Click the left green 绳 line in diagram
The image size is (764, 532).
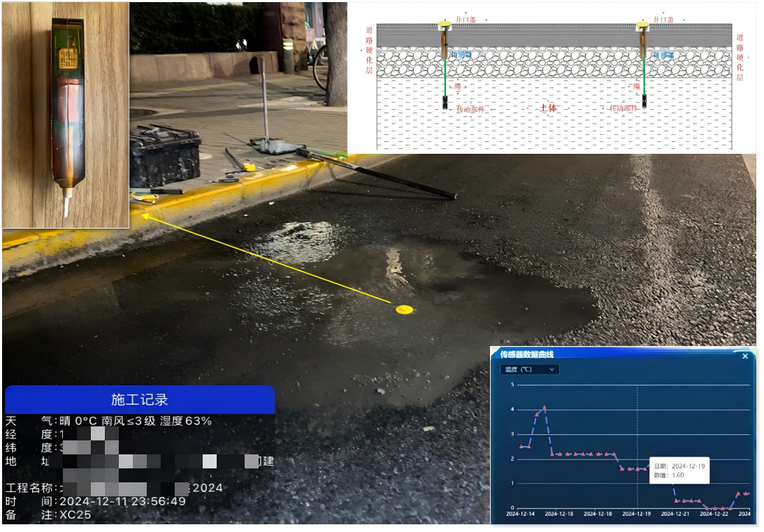444,76
